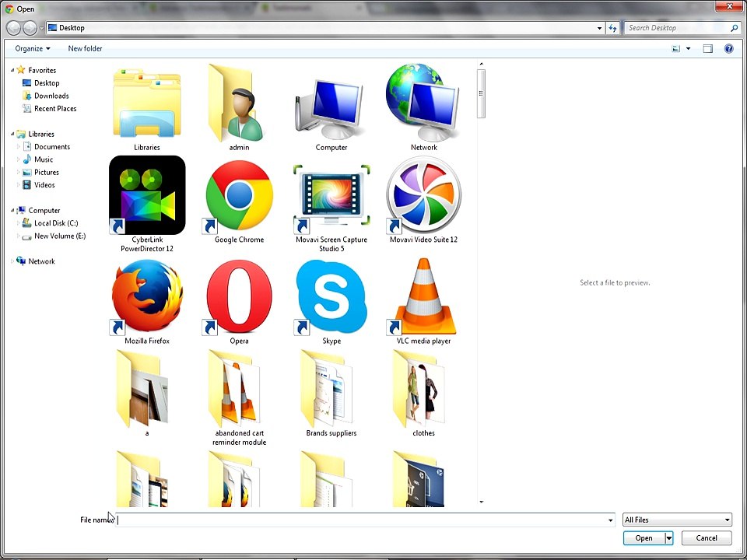
Task: Open the Help question mark icon
Action: 728,48
